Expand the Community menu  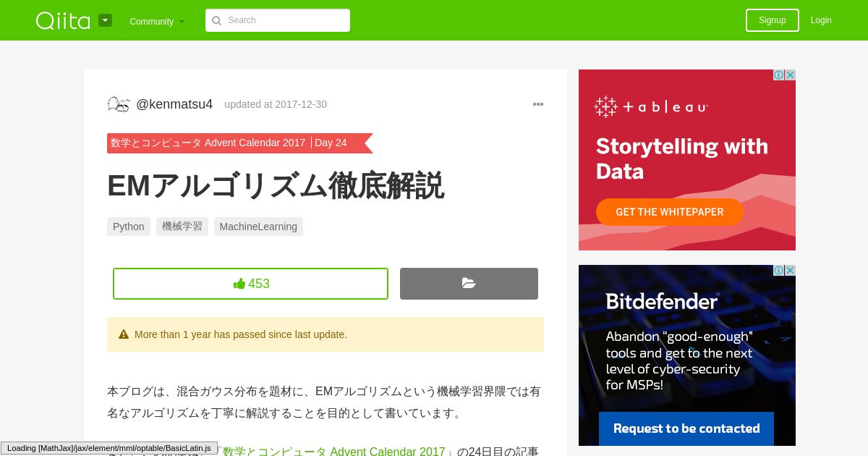pyautogui.click(x=157, y=21)
